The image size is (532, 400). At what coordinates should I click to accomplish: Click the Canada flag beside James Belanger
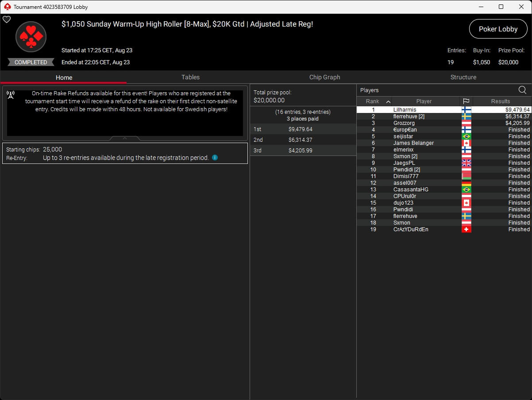click(466, 143)
